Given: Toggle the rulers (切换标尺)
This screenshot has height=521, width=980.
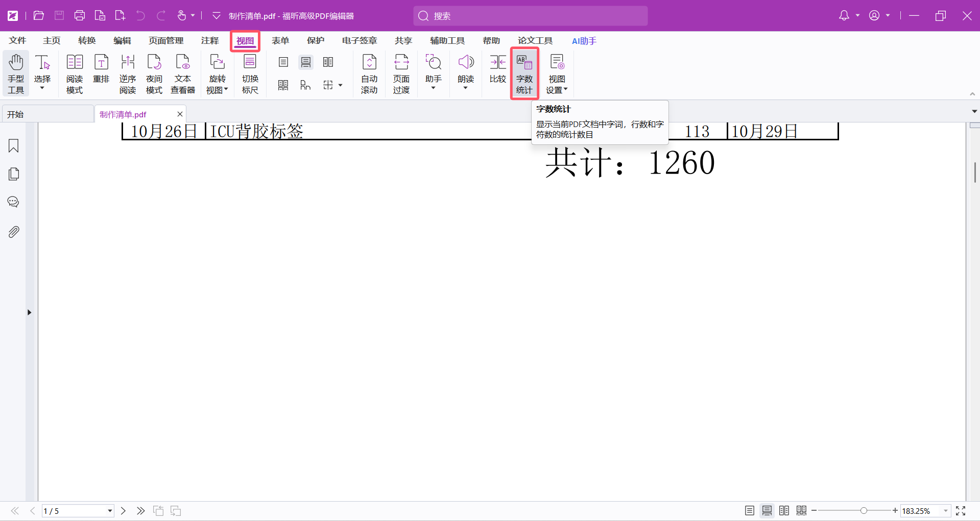Looking at the screenshot, I should 250,74.
